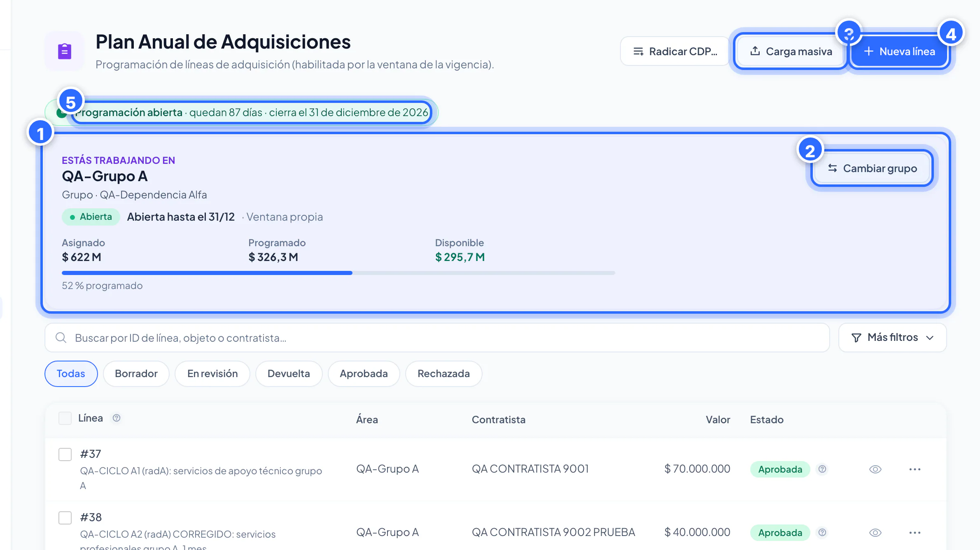
Task: Click the plus icon in Nueva línea
Action: tap(868, 51)
